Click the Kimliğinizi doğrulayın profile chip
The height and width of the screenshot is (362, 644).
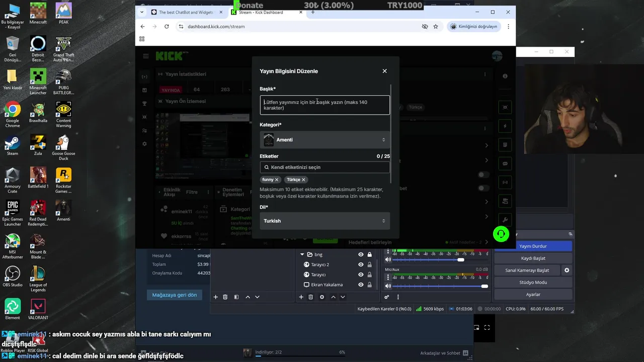(473, 27)
